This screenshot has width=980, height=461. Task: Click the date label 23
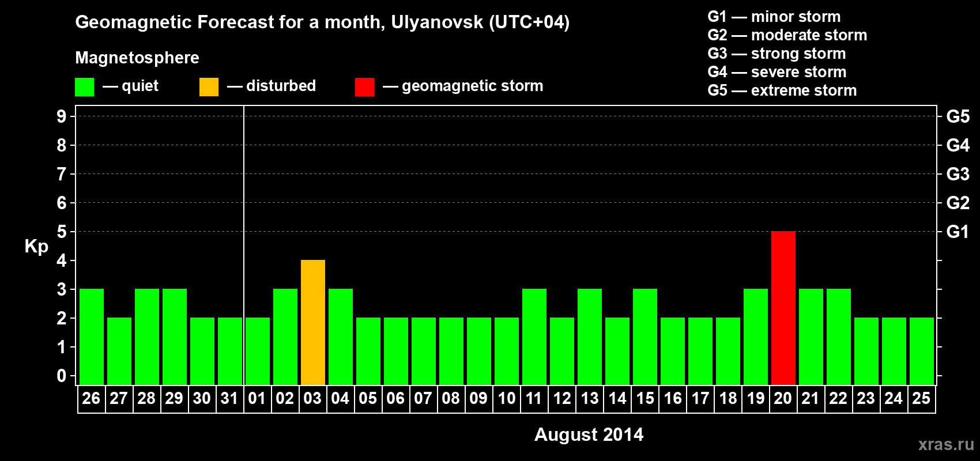(866, 399)
